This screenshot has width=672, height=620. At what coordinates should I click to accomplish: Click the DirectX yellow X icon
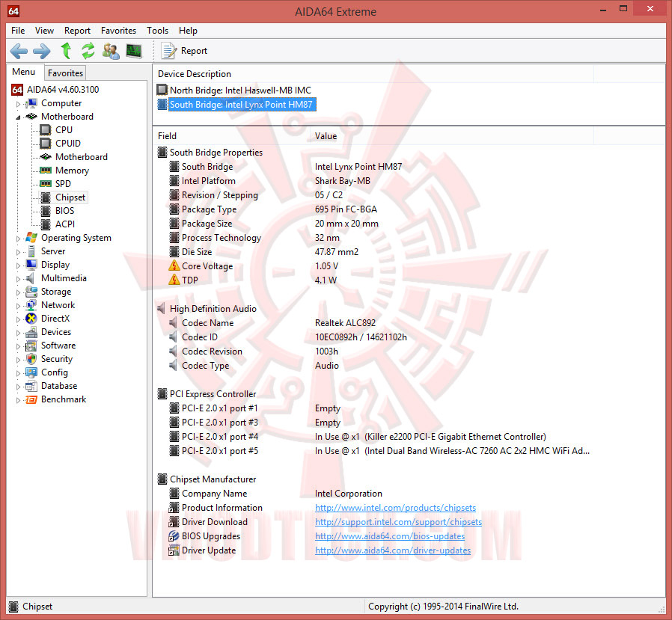click(x=31, y=319)
